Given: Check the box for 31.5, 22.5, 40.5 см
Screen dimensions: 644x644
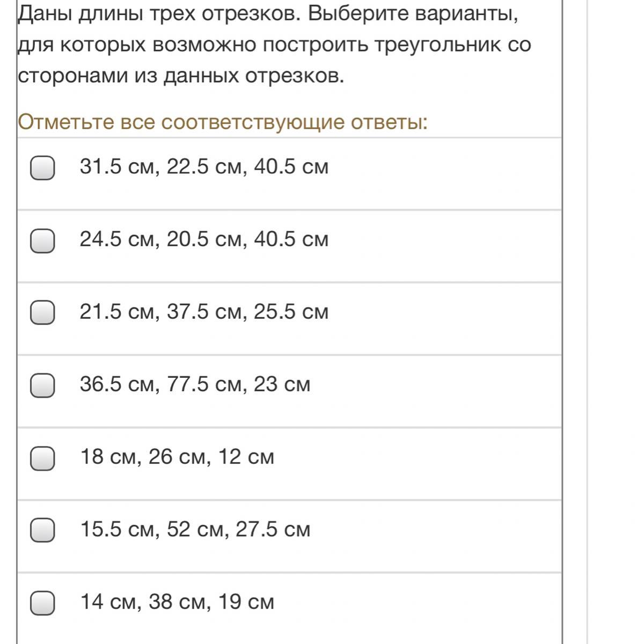Looking at the screenshot, I should [42, 167].
